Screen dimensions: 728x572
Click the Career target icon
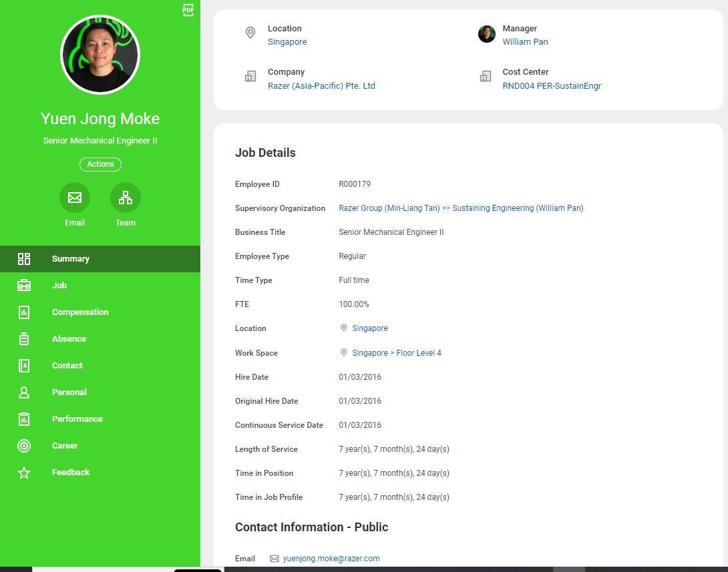[24, 446]
